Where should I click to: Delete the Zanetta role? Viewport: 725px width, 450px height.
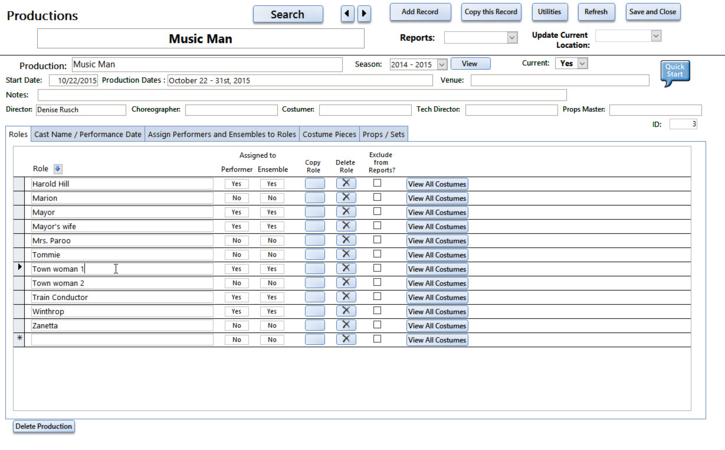tap(346, 326)
